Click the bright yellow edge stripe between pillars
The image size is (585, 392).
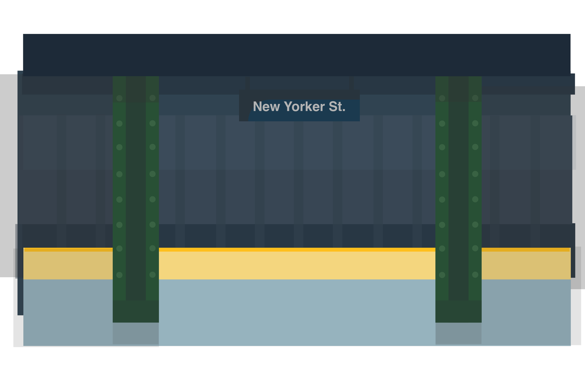click(297, 249)
